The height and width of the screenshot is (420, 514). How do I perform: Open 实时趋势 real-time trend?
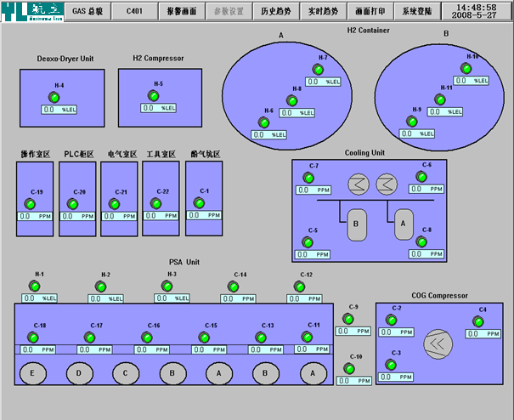322,11
